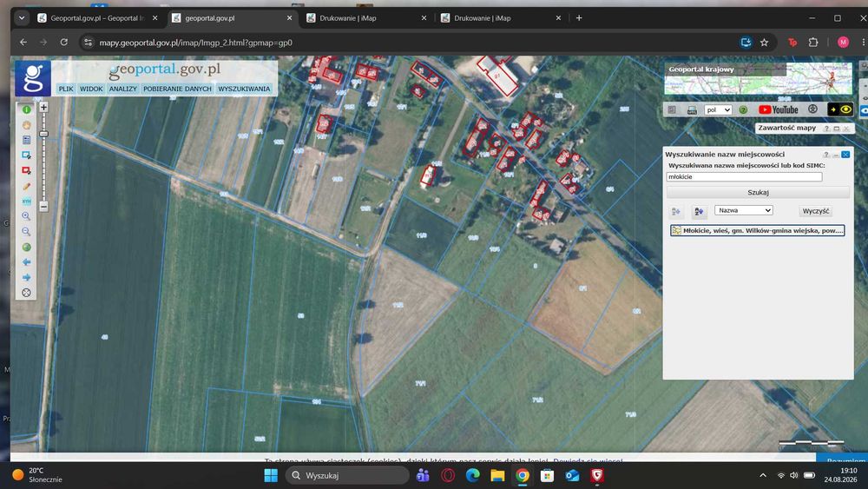Viewport: 868px width, 489px height.
Task: Activate the magnifier zoom-out tool
Action: tap(26, 232)
